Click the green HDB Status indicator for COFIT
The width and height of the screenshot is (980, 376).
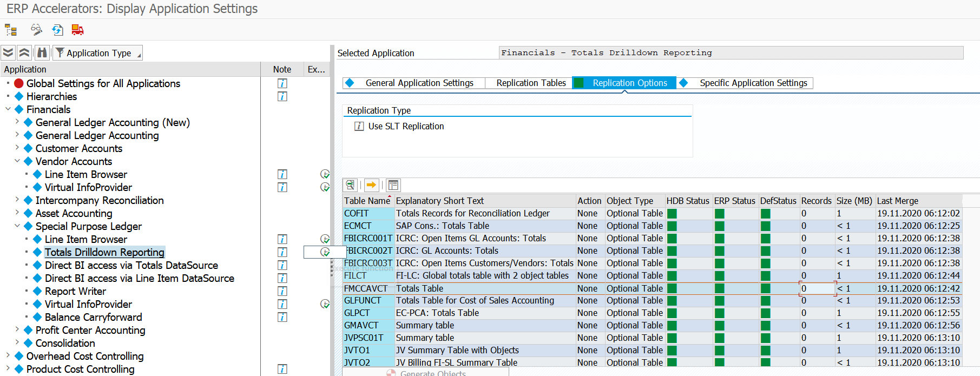672,214
